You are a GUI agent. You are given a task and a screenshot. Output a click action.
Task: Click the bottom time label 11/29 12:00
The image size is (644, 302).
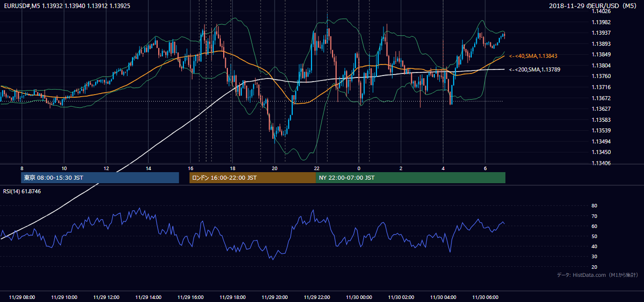pos(106,297)
